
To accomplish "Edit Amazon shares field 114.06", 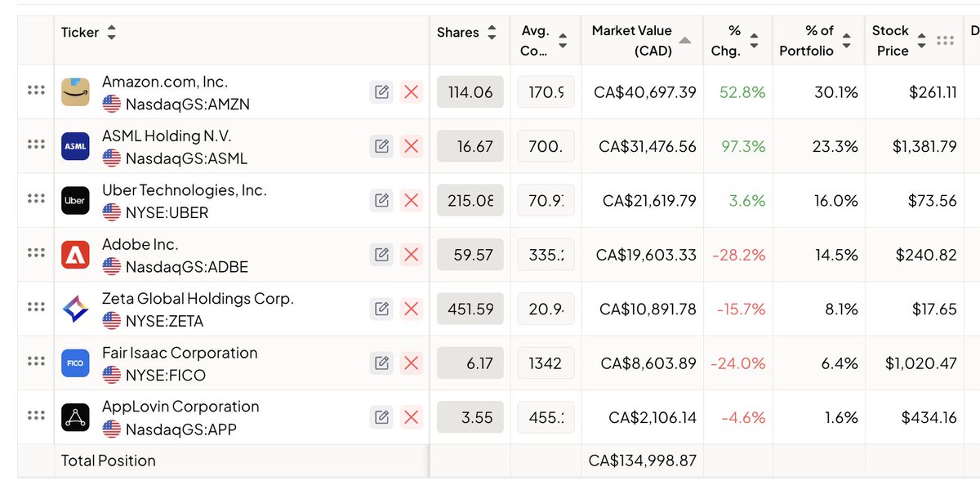I will tap(470, 92).
